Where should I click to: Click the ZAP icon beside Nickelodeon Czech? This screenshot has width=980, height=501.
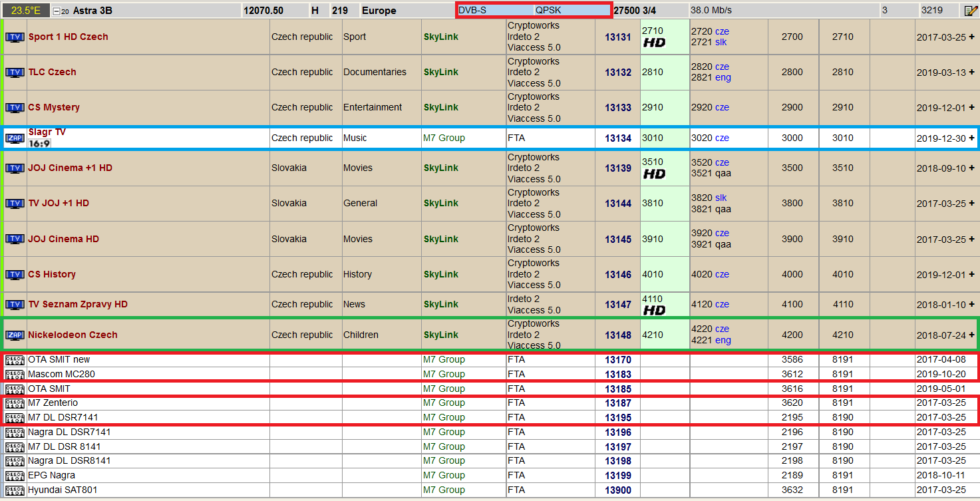15,335
